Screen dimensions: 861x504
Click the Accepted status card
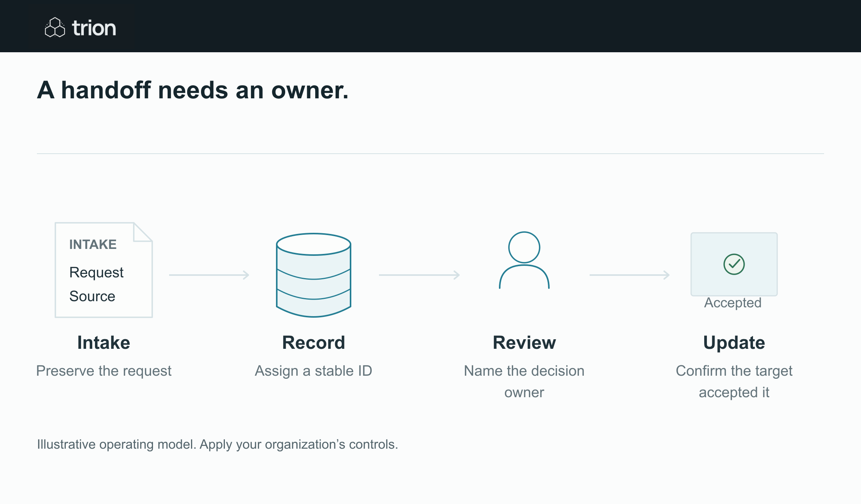click(x=734, y=264)
